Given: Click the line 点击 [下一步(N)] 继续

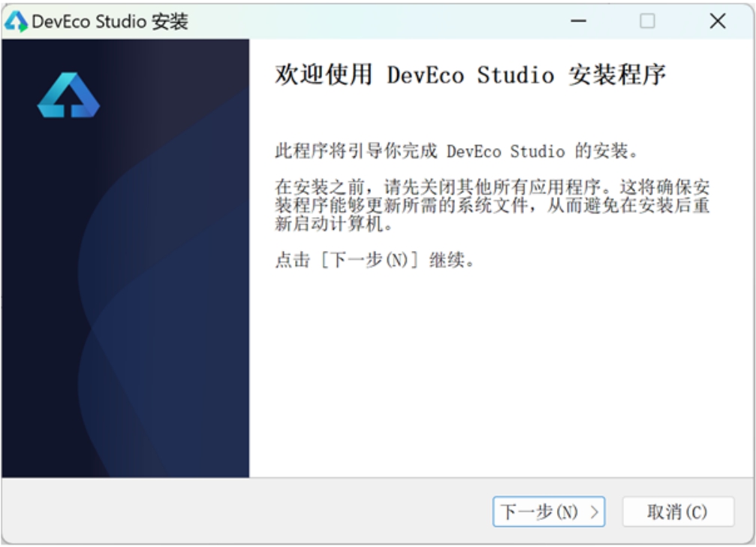Looking at the screenshot, I should pos(375,261).
